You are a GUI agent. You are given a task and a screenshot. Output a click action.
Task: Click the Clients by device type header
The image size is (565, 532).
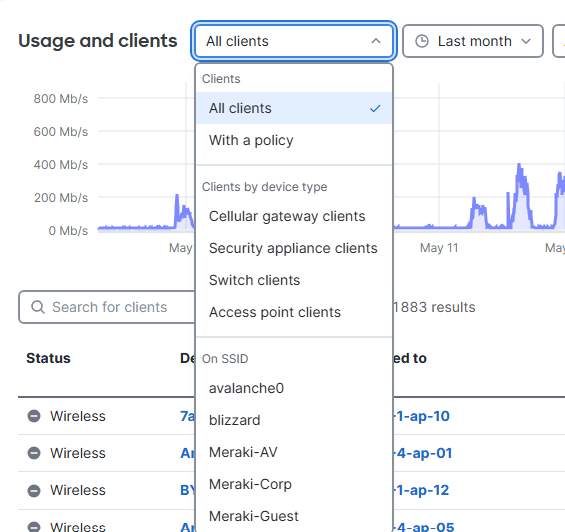click(x=264, y=187)
